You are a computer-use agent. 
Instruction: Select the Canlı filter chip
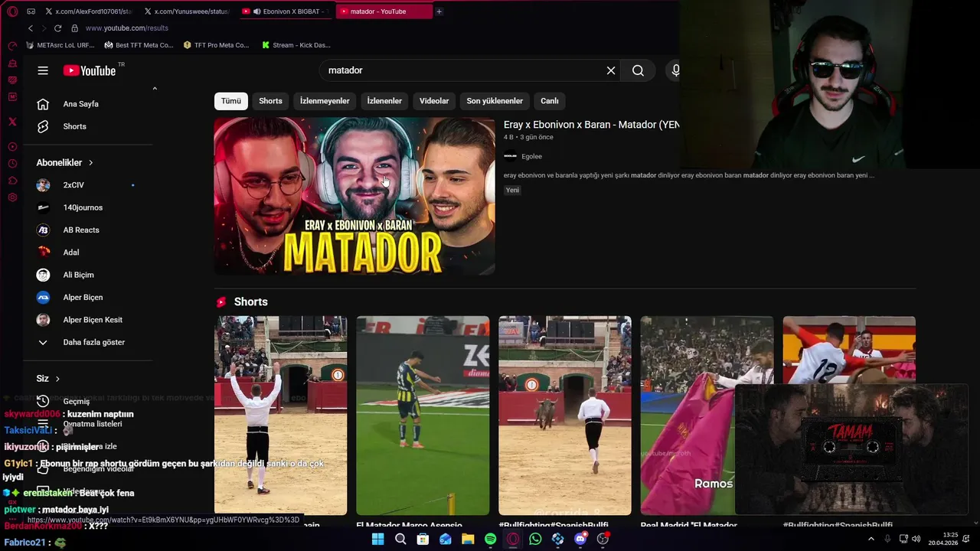point(550,101)
